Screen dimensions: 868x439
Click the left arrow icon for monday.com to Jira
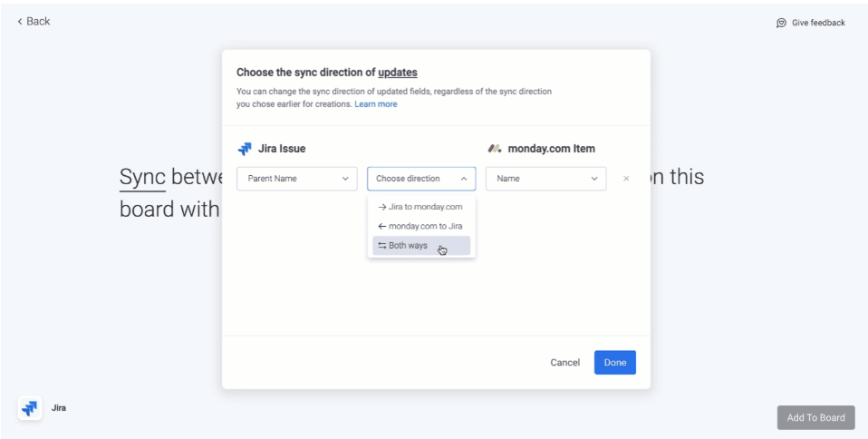(x=382, y=226)
